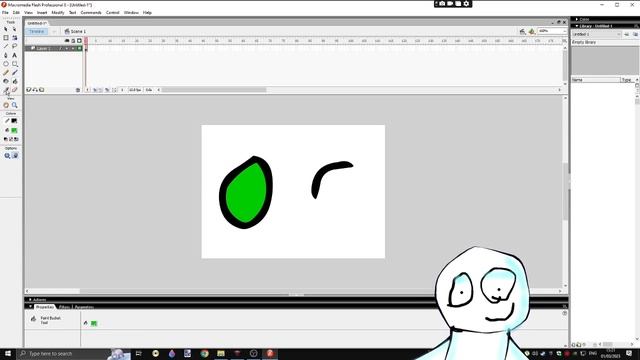Toggle show all layers as outlines

pyautogui.click(x=80, y=41)
